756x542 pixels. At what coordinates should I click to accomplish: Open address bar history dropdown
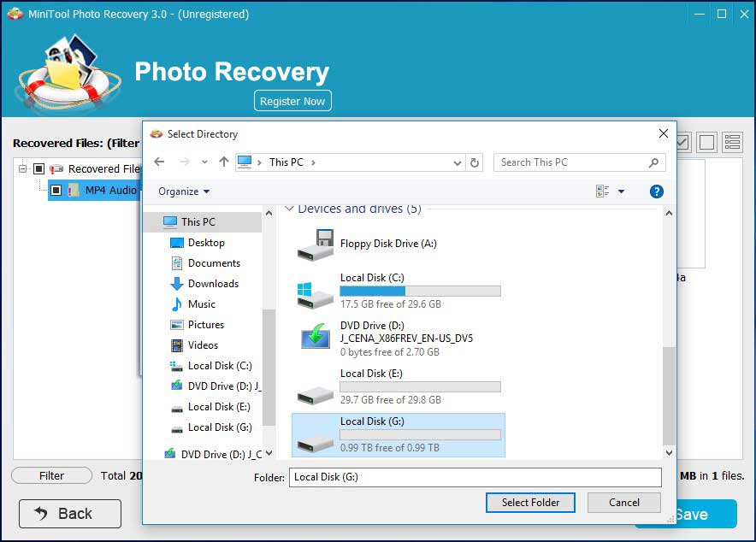458,162
